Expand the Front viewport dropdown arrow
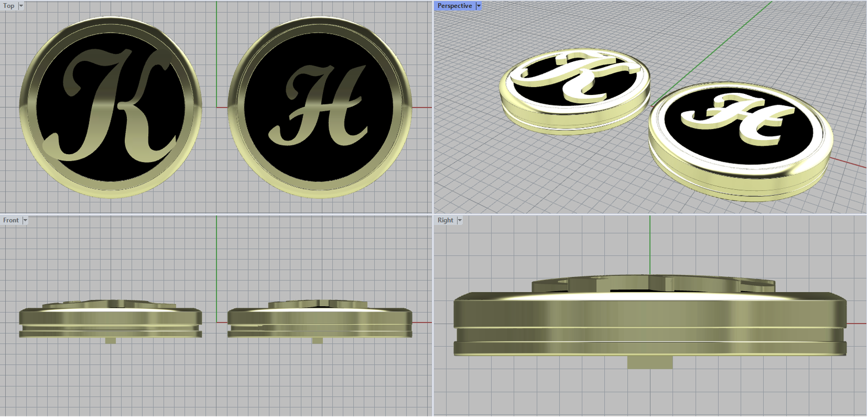This screenshot has height=419, width=868. (25, 220)
